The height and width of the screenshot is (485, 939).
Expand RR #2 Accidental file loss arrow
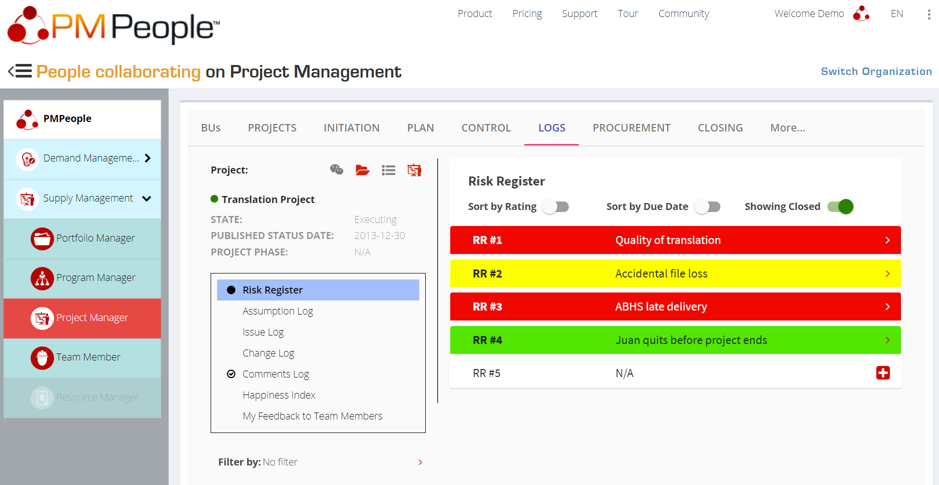[887, 274]
